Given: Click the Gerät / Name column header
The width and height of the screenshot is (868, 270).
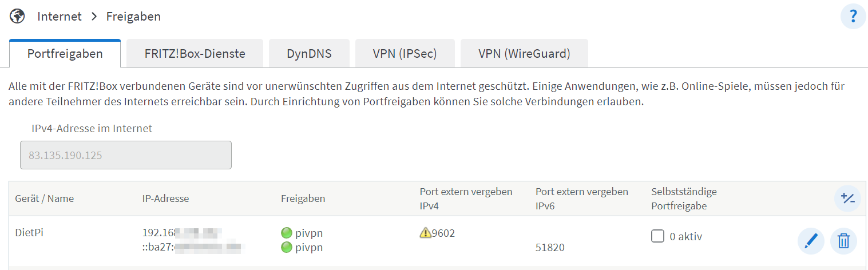Looking at the screenshot, I should coord(44,198).
